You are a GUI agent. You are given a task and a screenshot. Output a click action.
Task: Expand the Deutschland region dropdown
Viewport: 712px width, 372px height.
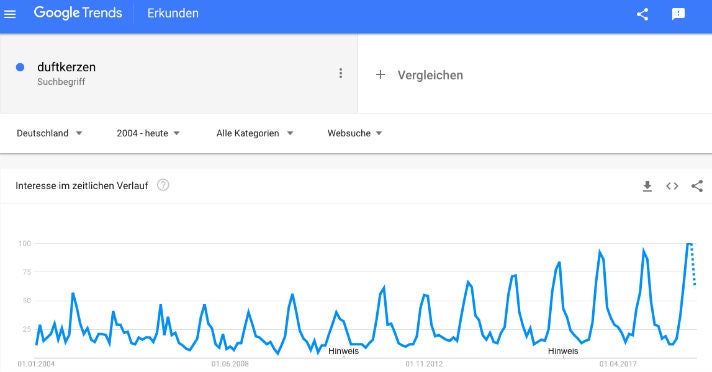(49, 133)
